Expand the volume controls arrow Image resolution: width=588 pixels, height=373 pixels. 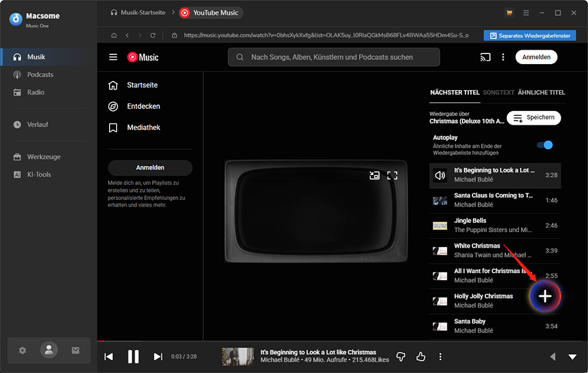coord(553,357)
